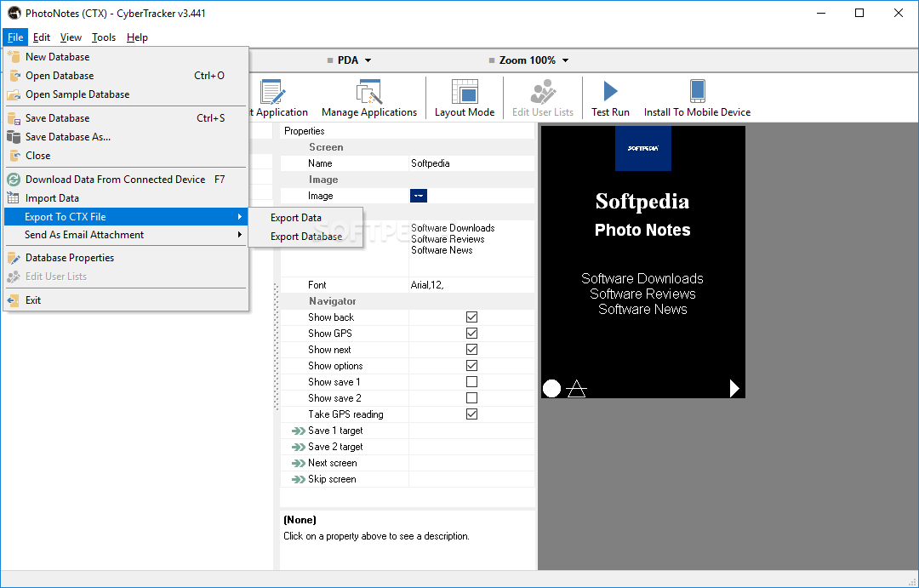Uncheck the Show back checkbox
The height and width of the screenshot is (588, 919).
[x=471, y=317]
